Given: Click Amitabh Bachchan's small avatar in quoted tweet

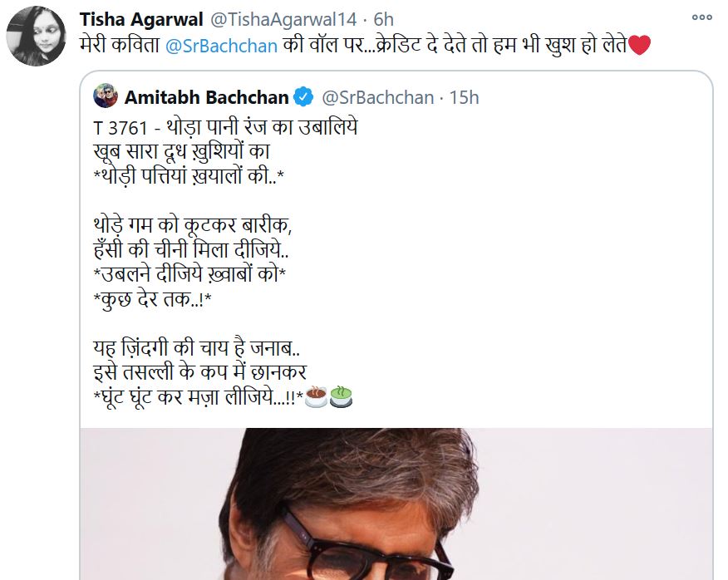Looking at the screenshot, I should 106,97.
